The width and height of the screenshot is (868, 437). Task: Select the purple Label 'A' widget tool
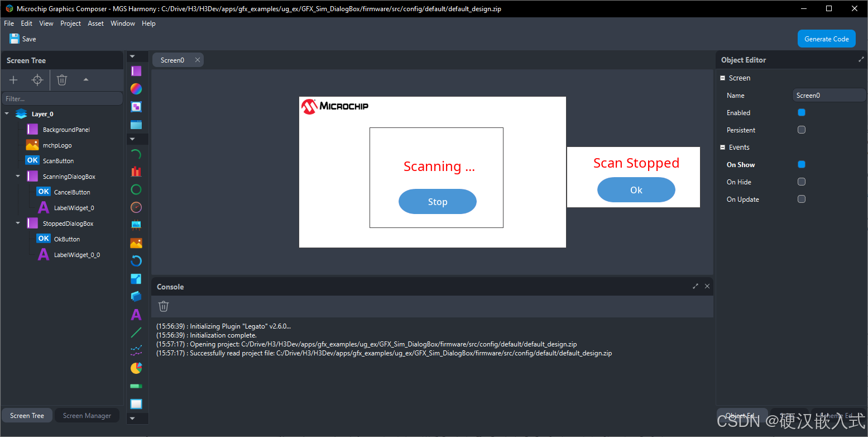click(136, 315)
